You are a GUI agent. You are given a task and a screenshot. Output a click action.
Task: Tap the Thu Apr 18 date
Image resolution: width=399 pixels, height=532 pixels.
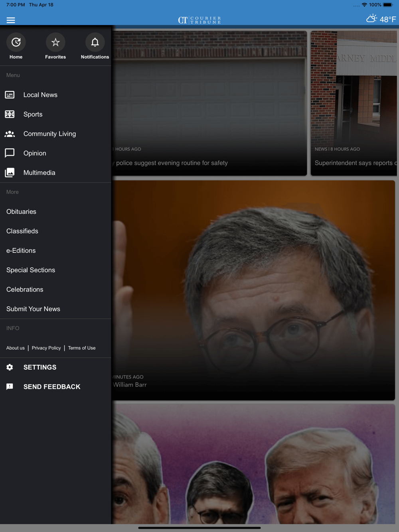coord(41,5)
